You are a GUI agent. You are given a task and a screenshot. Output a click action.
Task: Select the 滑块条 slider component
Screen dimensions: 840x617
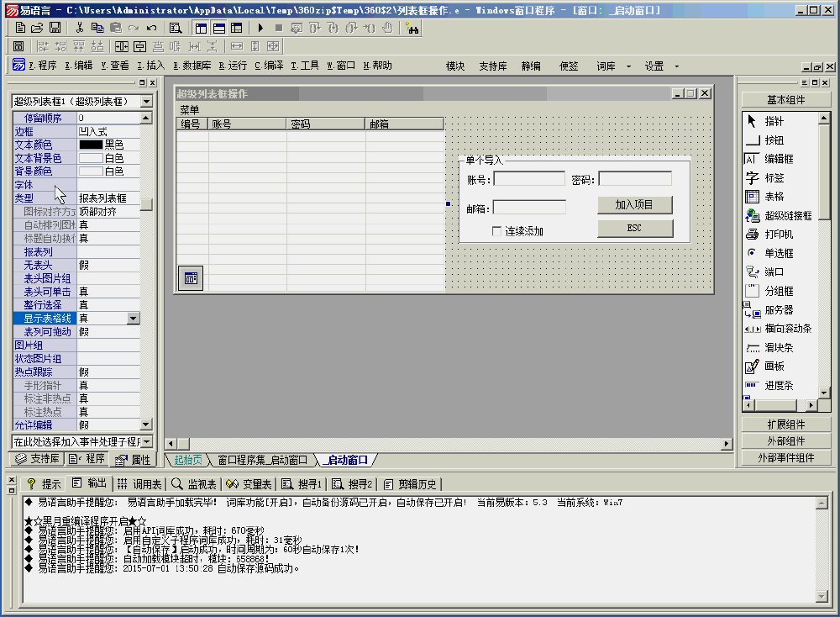click(780, 347)
